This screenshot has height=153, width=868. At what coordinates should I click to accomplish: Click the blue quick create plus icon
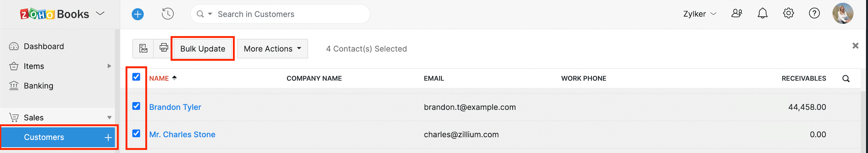pyautogui.click(x=138, y=14)
